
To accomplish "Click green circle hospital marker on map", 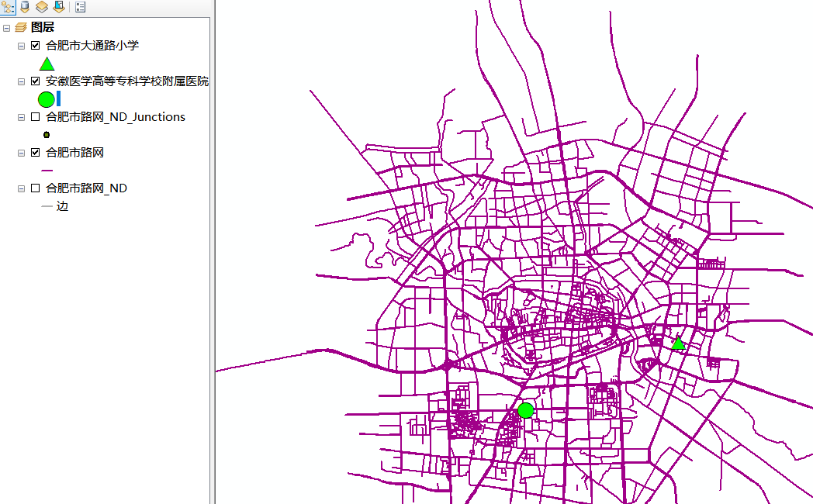I will coord(526,410).
